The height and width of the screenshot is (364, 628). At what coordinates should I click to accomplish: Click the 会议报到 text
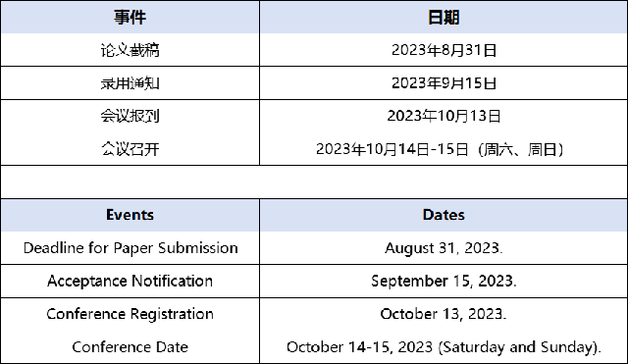130,116
